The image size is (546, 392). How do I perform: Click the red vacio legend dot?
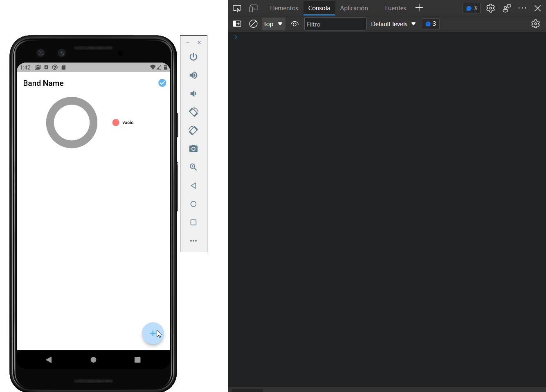[116, 123]
